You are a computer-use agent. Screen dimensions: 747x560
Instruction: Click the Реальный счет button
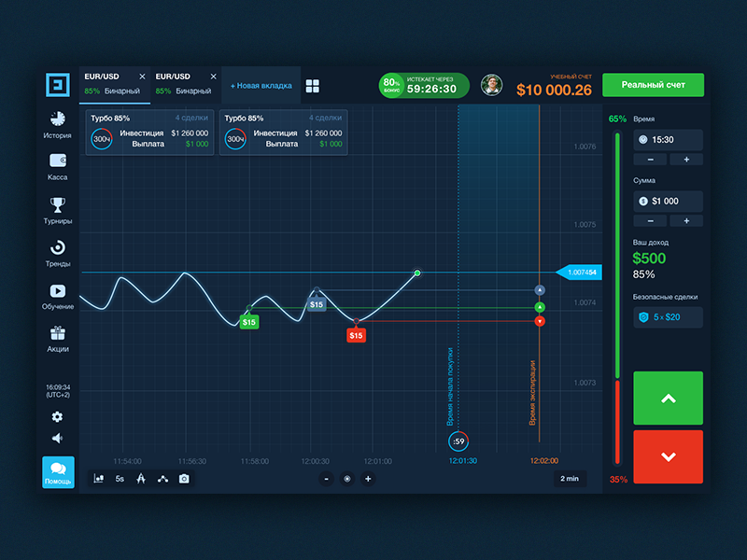(653, 85)
